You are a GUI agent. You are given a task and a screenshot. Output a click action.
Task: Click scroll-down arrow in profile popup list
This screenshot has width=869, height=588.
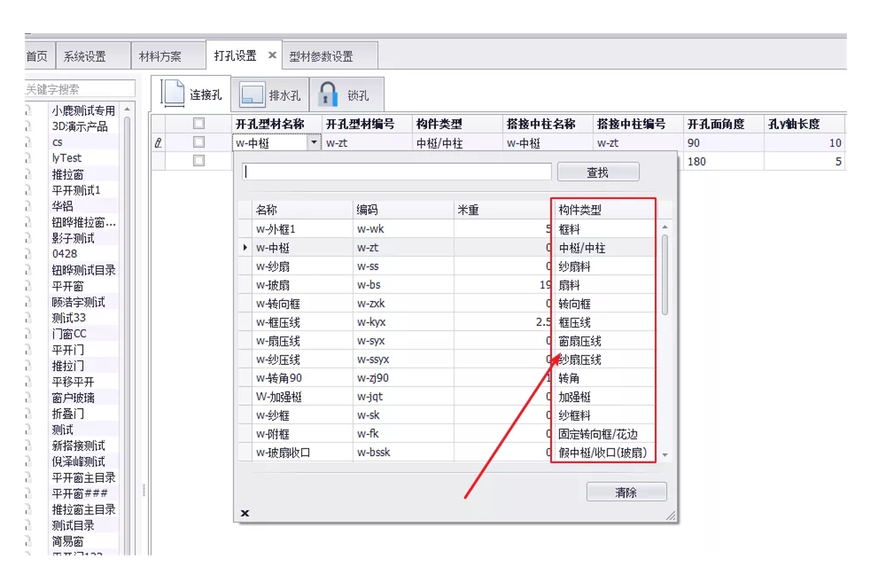click(665, 455)
